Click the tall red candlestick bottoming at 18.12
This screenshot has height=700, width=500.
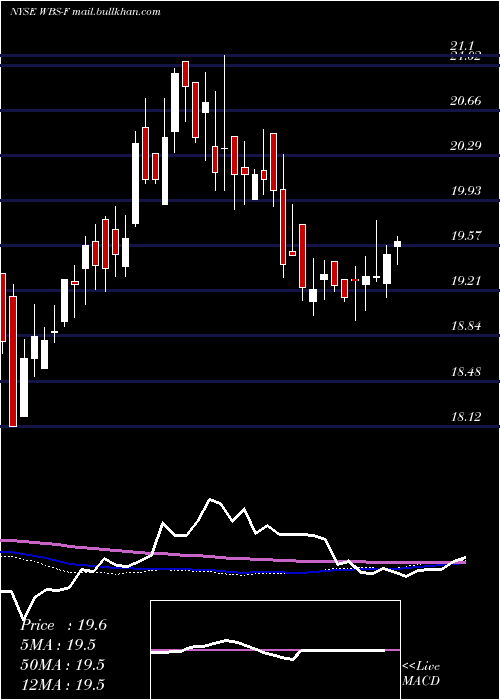pyautogui.click(x=13, y=361)
